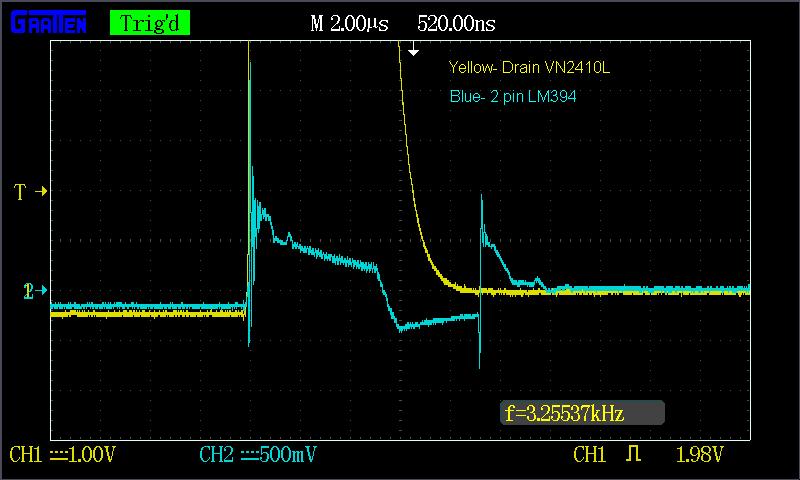Click the channel ground level marker labeled 2
This screenshot has height=480, width=800.
click(35, 291)
